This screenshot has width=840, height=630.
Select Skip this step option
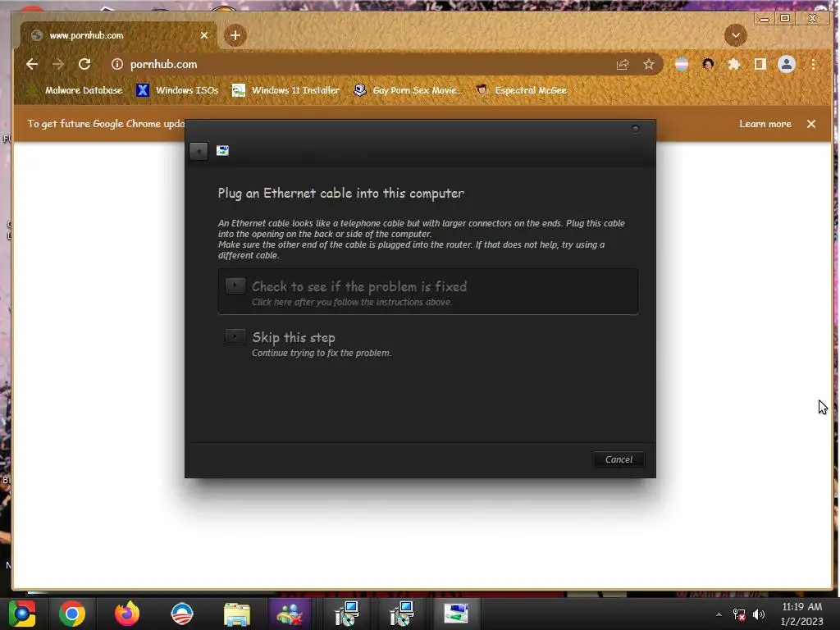[x=427, y=343]
